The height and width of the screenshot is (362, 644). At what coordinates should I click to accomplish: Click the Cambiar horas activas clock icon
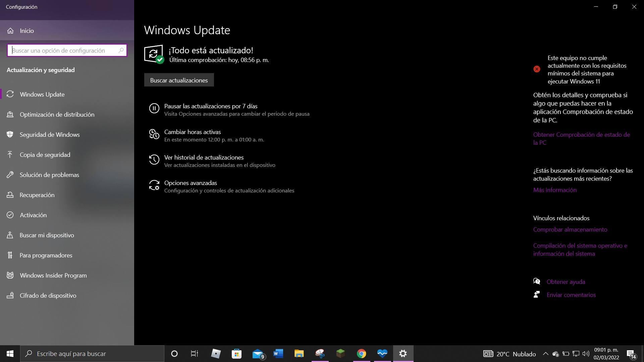[x=154, y=134]
